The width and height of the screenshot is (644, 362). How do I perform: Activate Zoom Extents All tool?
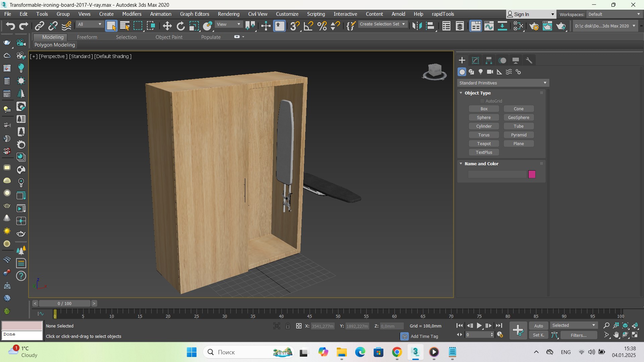point(635,325)
